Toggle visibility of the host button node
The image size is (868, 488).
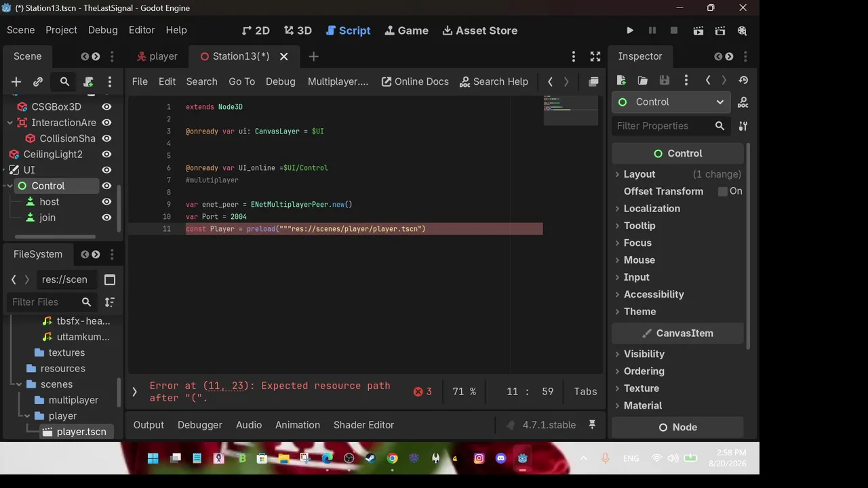point(106,202)
